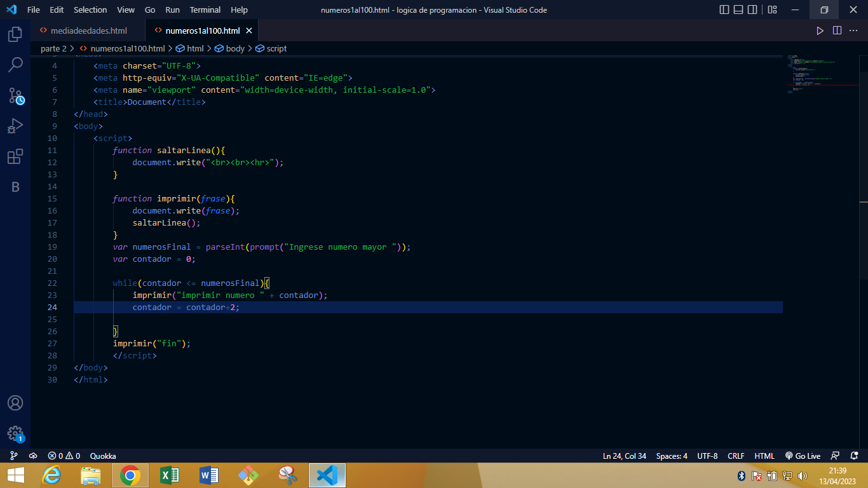The height and width of the screenshot is (488, 868).
Task: Open the Snipping Tool from the taskbar
Action: click(288, 475)
